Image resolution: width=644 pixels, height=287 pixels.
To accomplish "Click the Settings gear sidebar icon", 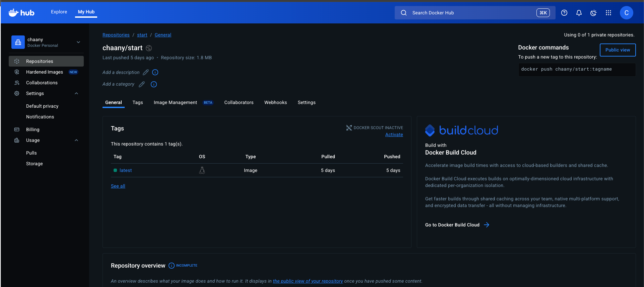I will coord(17,93).
